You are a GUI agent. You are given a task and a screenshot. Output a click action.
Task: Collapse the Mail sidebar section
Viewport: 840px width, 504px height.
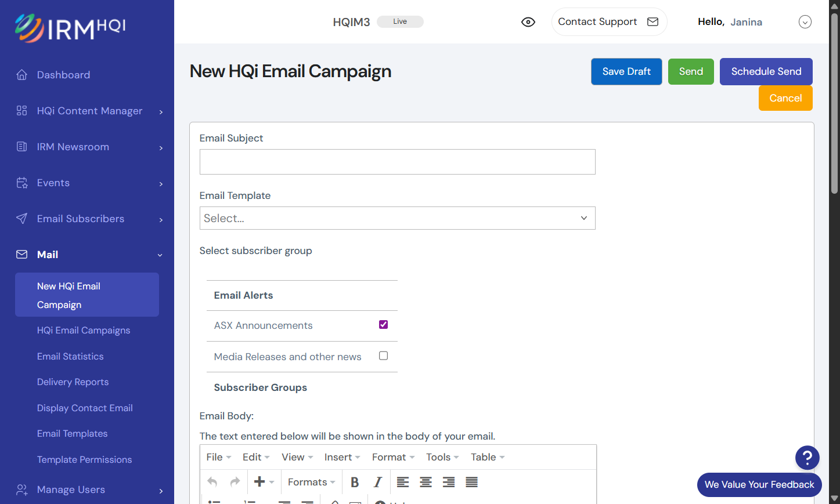160,255
